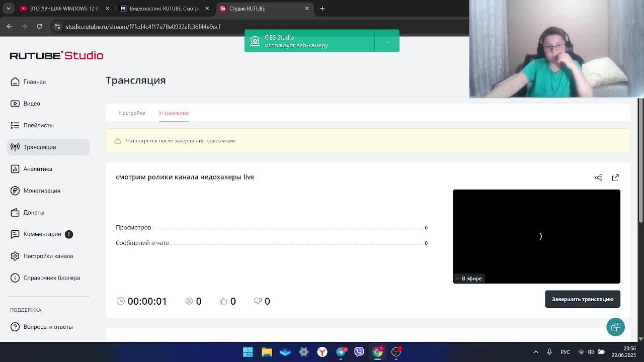This screenshot has height=362, width=644.
Task: Open the support chat bubble button
Action: click(615, 327)
